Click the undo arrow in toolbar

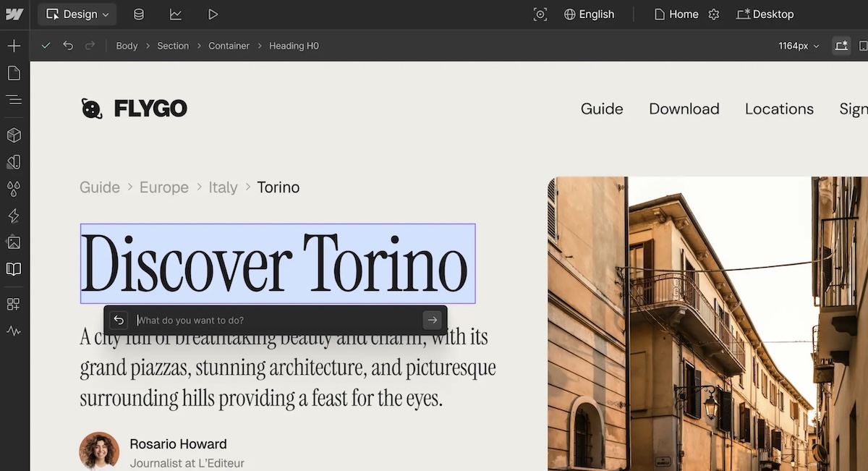click(68, 46)
